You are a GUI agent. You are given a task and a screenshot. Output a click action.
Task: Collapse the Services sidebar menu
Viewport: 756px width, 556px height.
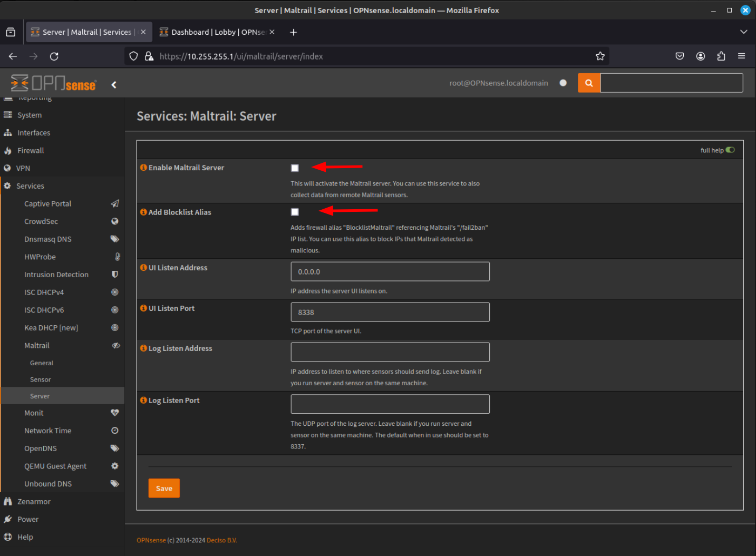click(x=62, y=186)
